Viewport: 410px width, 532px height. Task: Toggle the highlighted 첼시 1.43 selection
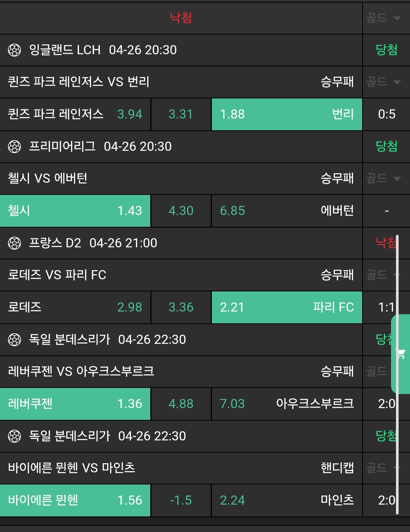click(75, 211)
